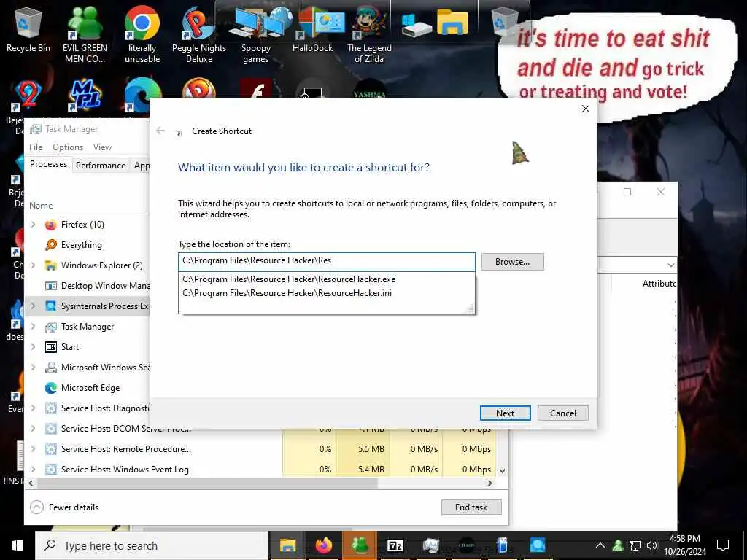Viewport: 747px width, 560px height.
Task: Expand Service Host: Remote Procedure row
Action: pos(33,449)
